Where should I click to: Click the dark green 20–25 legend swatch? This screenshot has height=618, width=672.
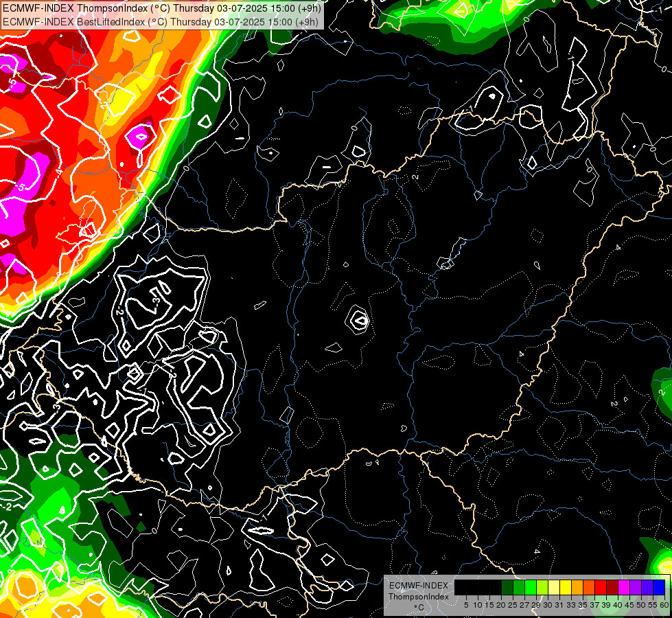[x=507, y=587]
